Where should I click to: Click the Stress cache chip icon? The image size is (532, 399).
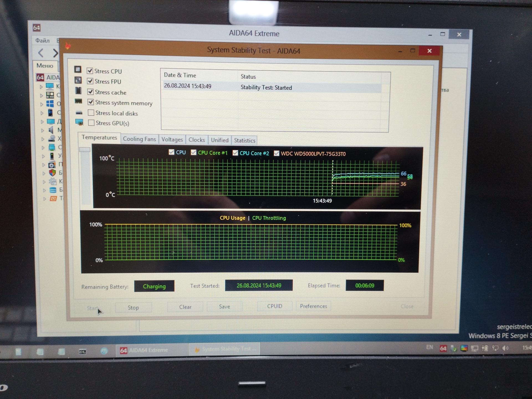(78, 91)
